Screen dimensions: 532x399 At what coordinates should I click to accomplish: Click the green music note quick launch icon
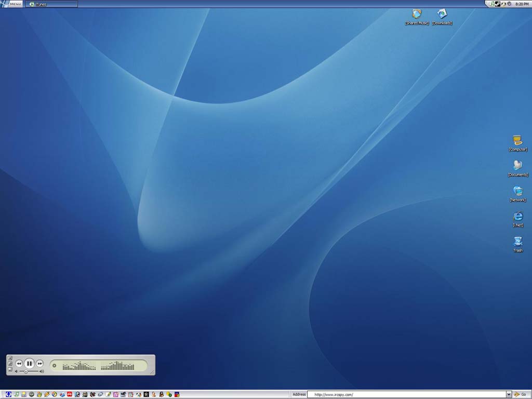[x=17, y=394]
